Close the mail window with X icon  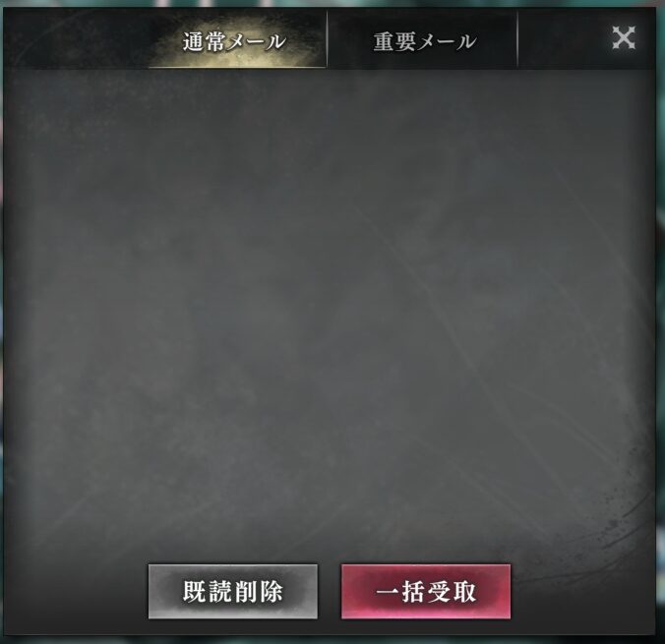(x=624, y=37)
